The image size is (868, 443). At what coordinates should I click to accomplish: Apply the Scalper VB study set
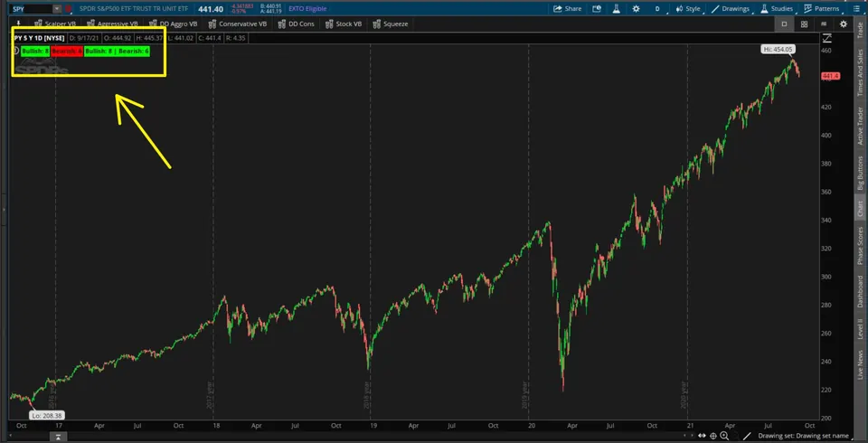[x=55, y=24]
